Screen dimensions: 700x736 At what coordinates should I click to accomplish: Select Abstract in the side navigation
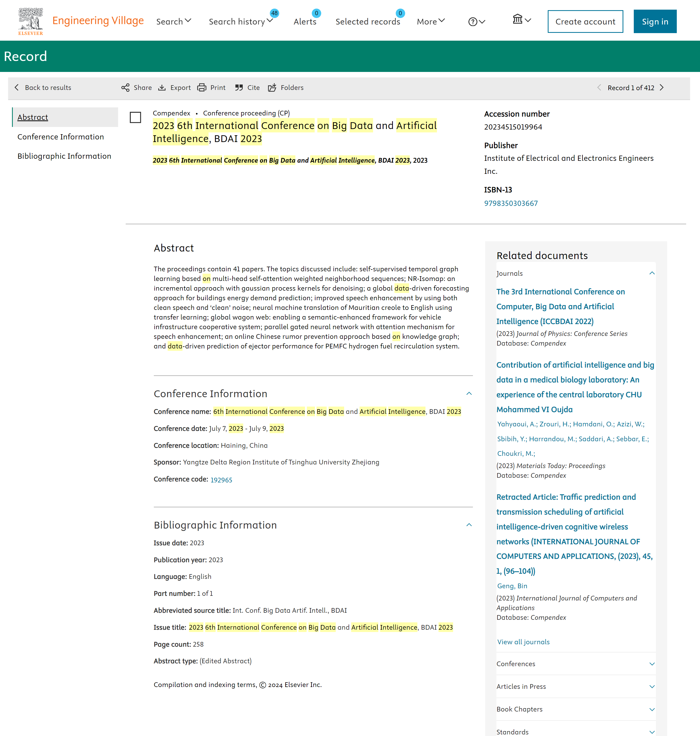point(33,117)
